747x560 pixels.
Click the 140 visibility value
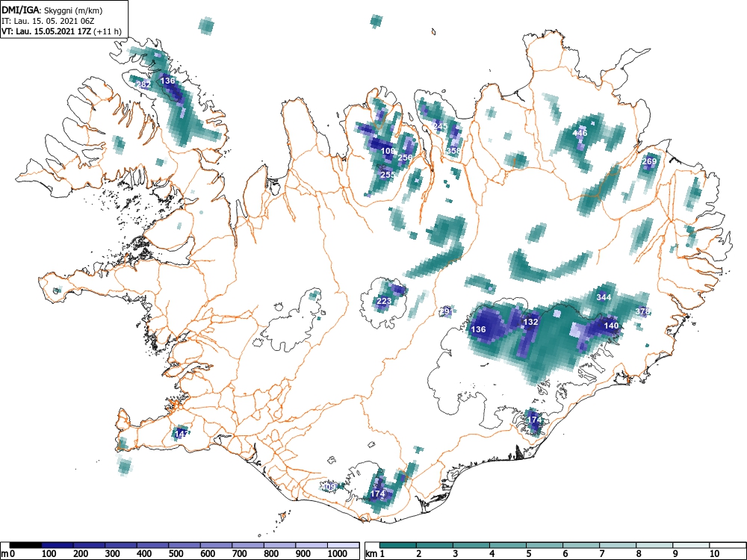(x=611, y=326)
